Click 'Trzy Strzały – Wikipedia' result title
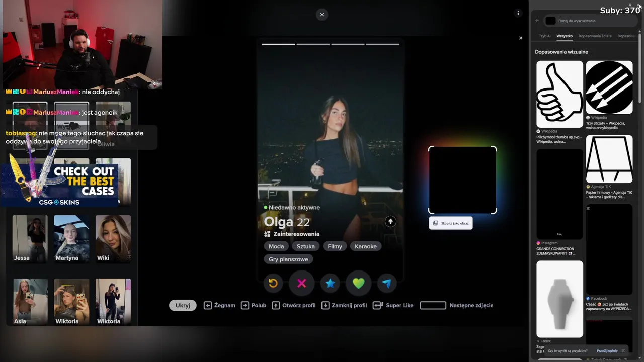 [606, 125]
